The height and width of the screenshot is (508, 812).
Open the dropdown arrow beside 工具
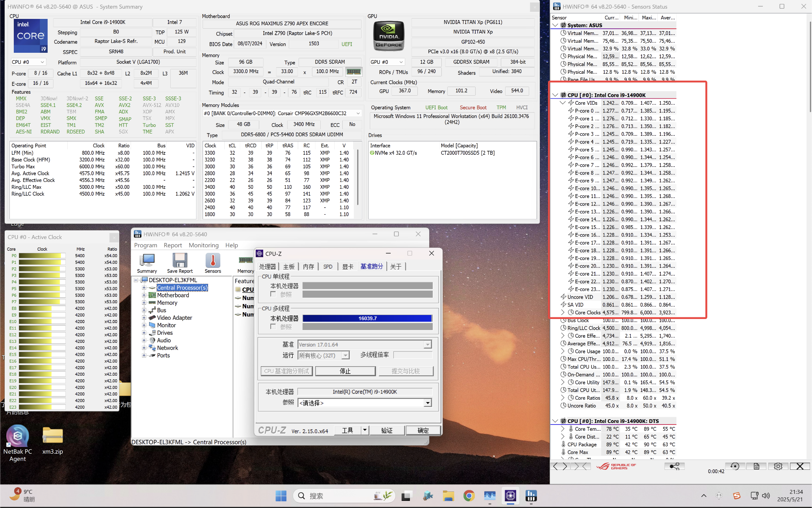[x=365, y=430]
